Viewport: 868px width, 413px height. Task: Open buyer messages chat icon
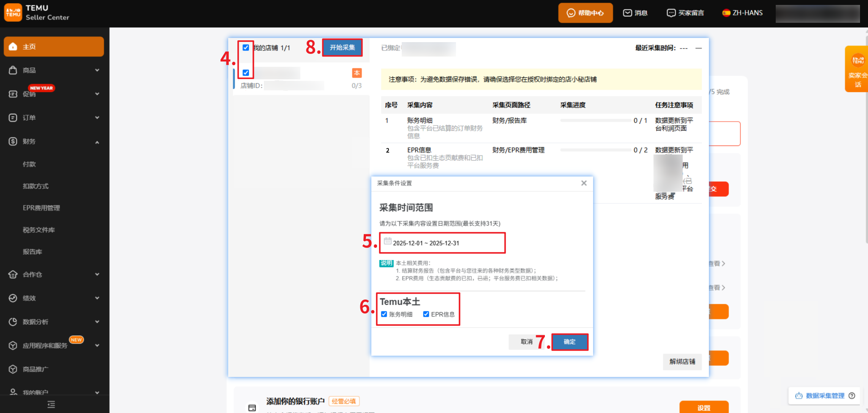pos(671,13)
